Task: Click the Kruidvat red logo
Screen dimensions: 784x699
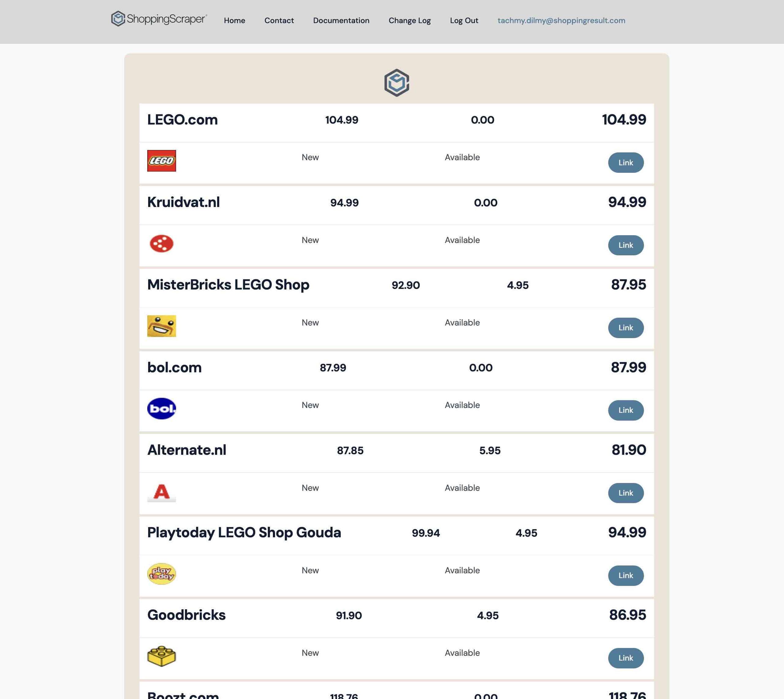Action: (162, 244)
